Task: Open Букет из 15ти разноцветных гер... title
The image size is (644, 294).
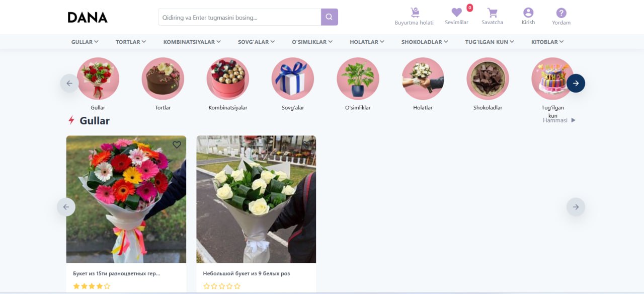Action: [117, 273]
